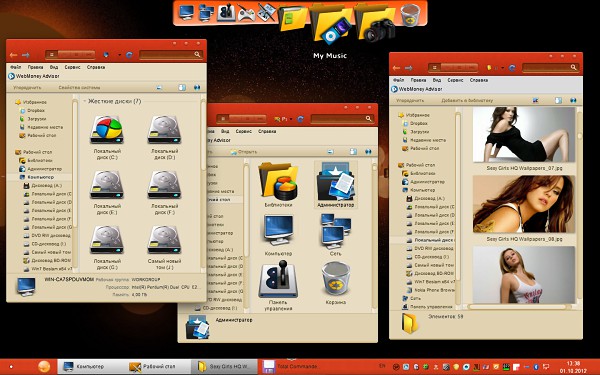Viewport: 600px width, 375px height.
Task: Refresh the Computer window address bar
Action: click(129, 55)
